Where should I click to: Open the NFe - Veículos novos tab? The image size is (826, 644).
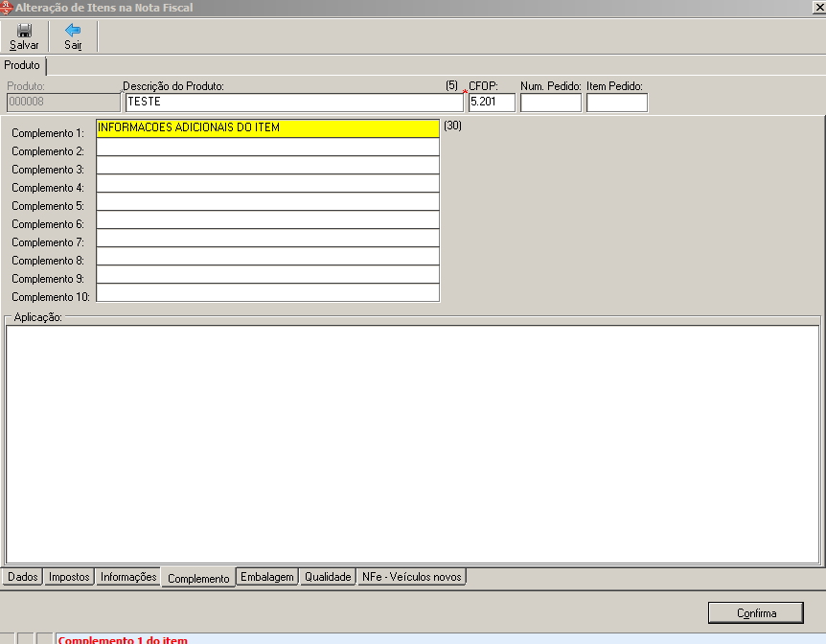pyautogui.click(x=412, y=577)
